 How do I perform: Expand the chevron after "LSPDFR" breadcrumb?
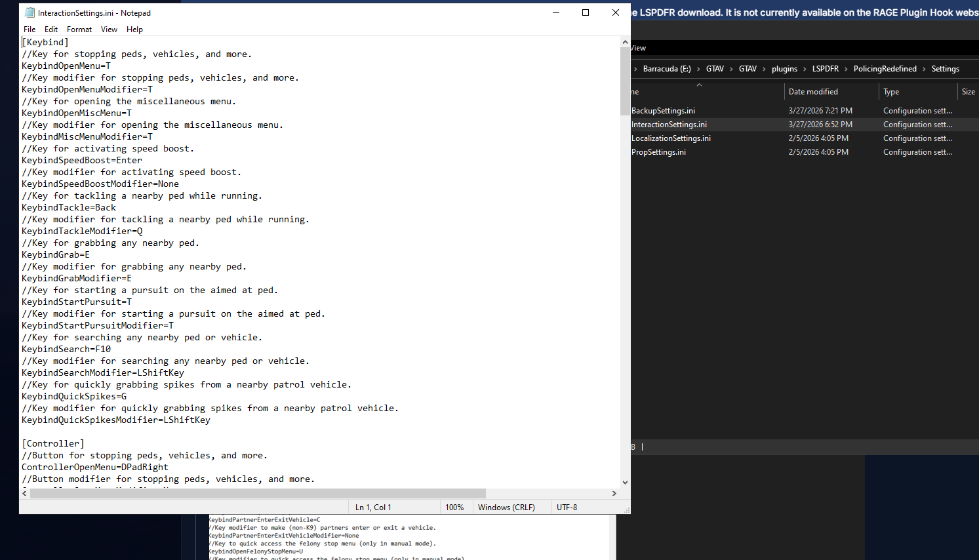846,69
